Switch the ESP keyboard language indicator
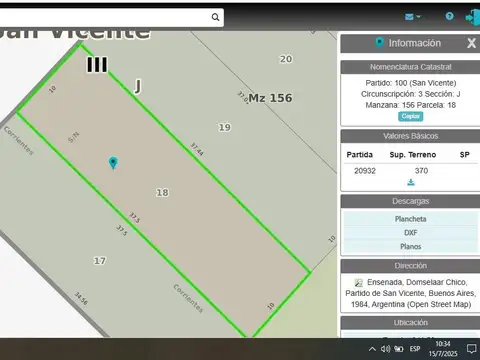480x360 pixels. [415, 349]
